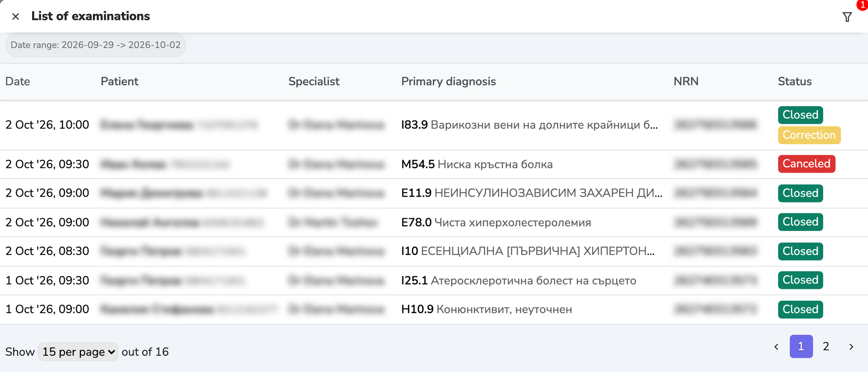Viewport: 868px width, 372px height.
Task: Click Closed badge in the H10.9 row
Action: pos(800,310)
